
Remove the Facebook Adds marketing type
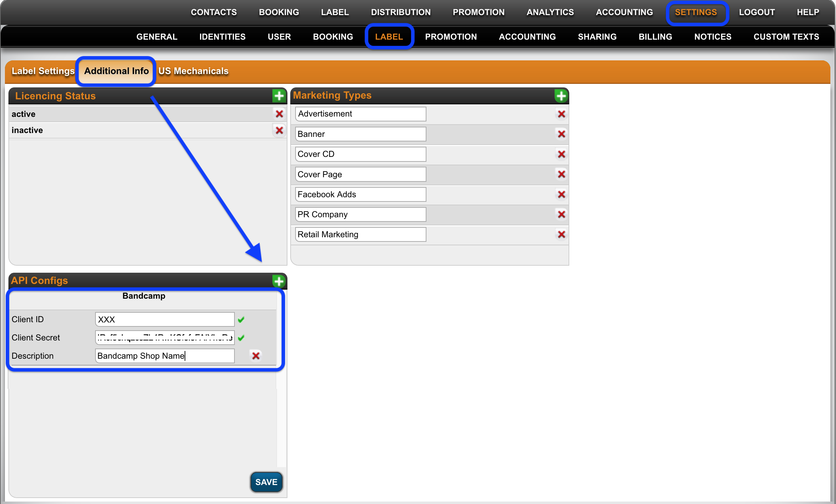(562, 194)
